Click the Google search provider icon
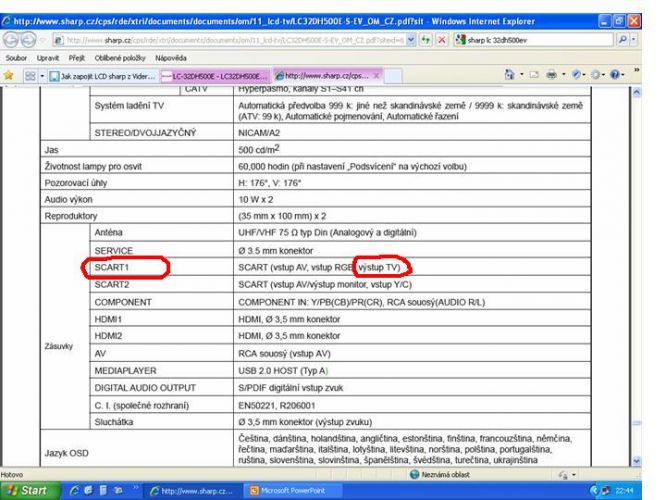This screenshot has width=666, height=500. (x=460, y=40)
